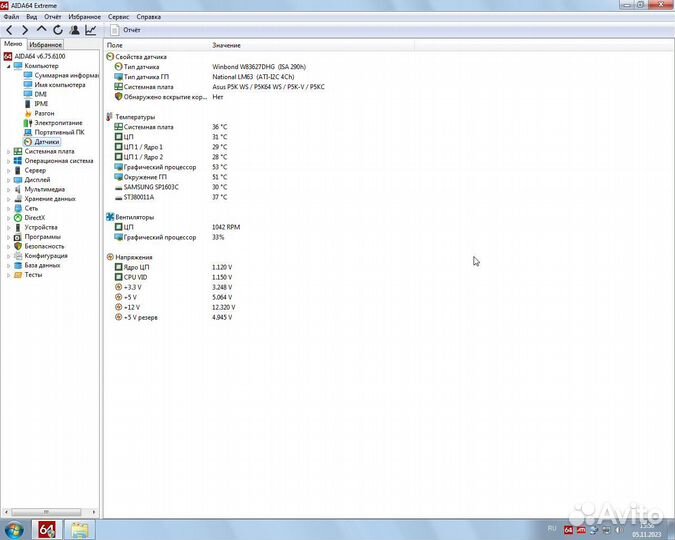Viewport: 675px width, 540px height.
Task: Refresh the sensor data via toolbar
Action: pyautogui.click(x=58, y=30)
